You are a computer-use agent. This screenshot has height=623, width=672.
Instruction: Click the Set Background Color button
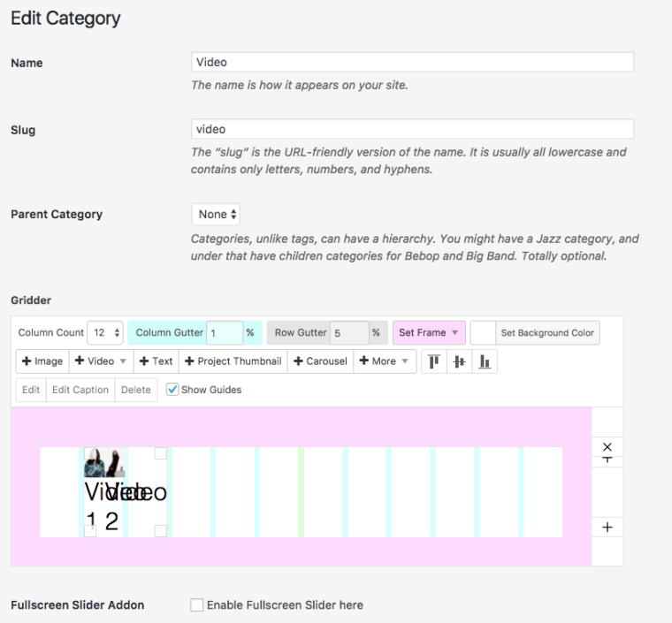pyautogui.click(x=547, y=333)
